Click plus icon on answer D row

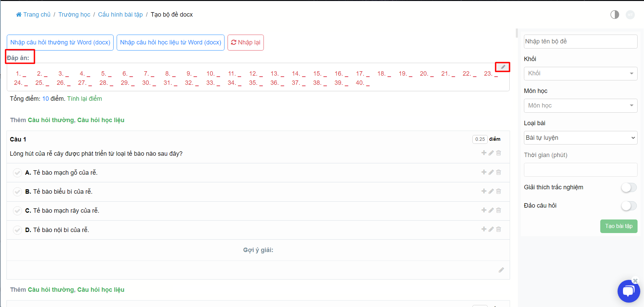click(x=484, y=229)
